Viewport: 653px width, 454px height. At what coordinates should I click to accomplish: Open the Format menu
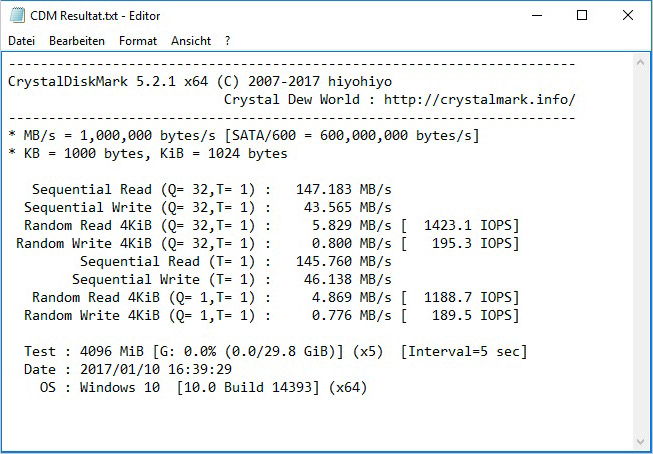point(138,41)
